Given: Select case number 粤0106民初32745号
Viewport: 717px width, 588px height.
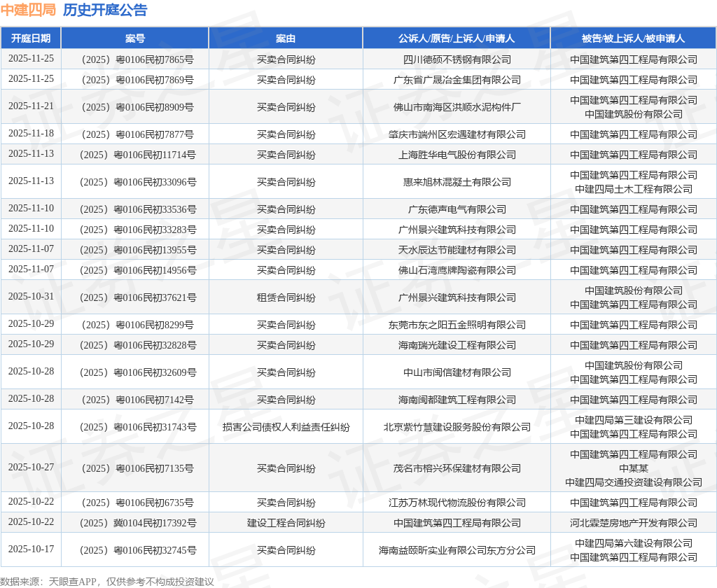Looking at the screenshot, I should click(155, 550).
